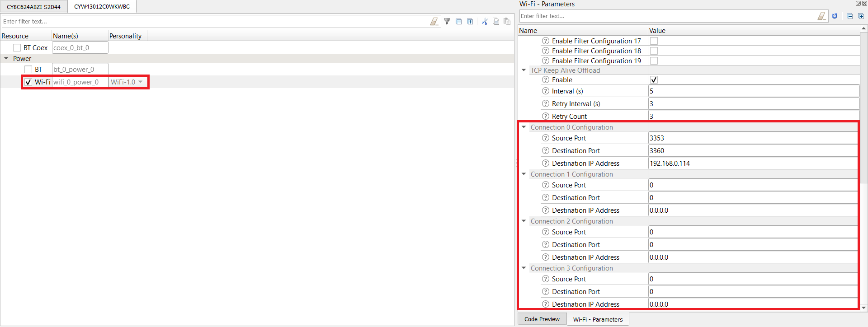Open the resource list filter funnel
This screenshot has height=327, width=868.
(x=447, y=21)
